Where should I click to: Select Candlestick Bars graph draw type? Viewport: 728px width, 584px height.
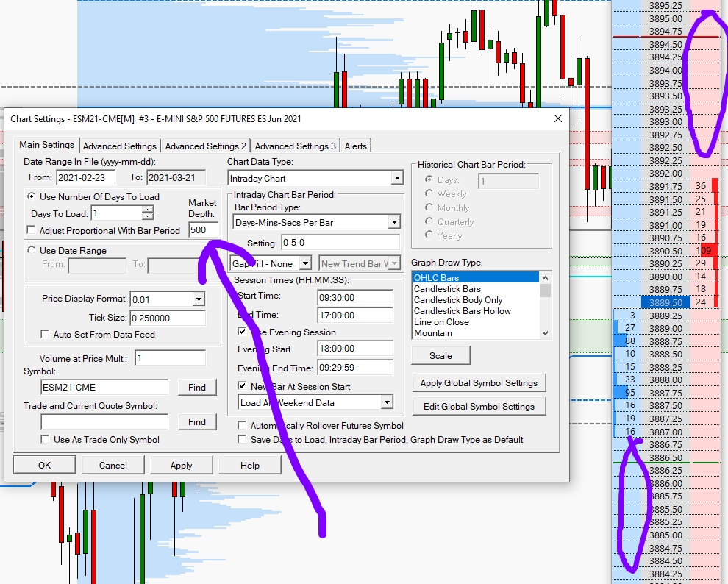476,289
